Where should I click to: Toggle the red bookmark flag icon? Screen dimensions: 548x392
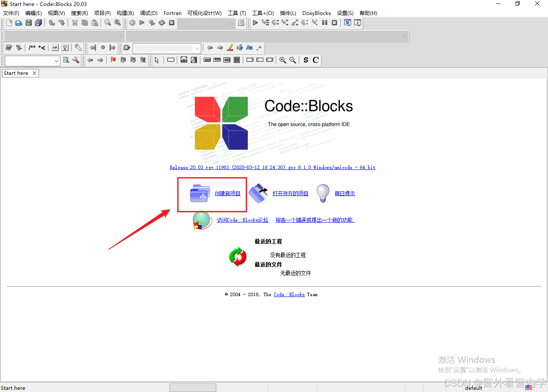tap(113, 60)
